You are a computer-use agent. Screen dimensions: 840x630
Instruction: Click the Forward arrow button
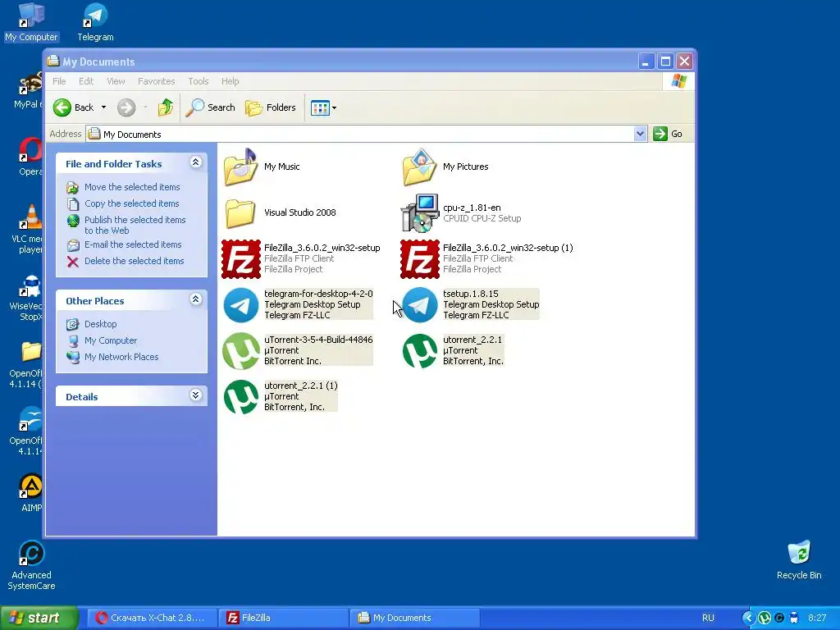point(126,107)
